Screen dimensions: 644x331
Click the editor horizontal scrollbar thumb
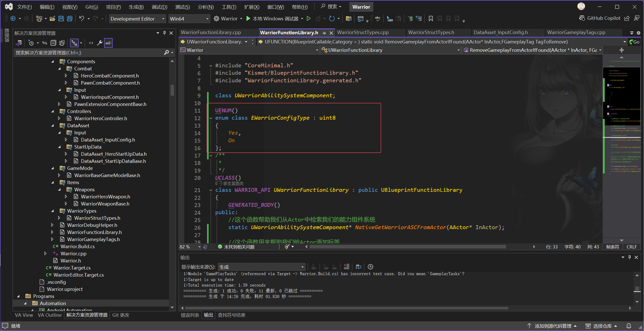pos(408,247)
